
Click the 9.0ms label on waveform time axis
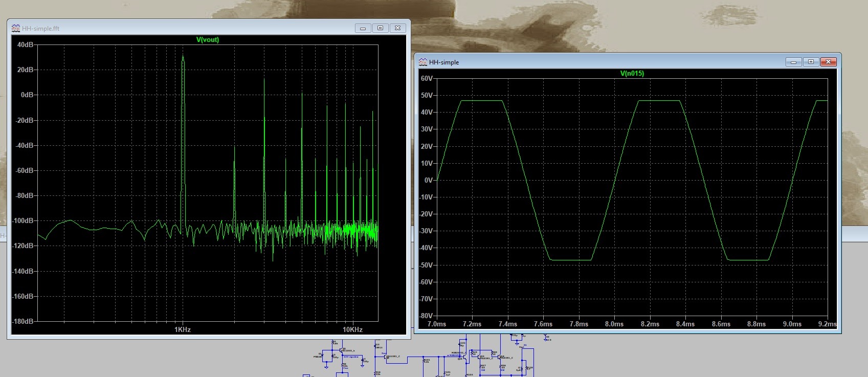(792, 324)
